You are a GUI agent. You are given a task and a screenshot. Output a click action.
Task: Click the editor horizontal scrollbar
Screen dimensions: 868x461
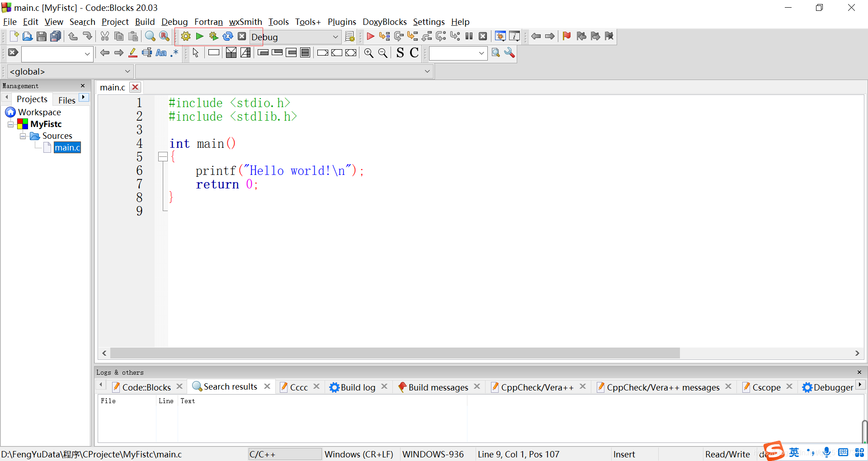395,353
